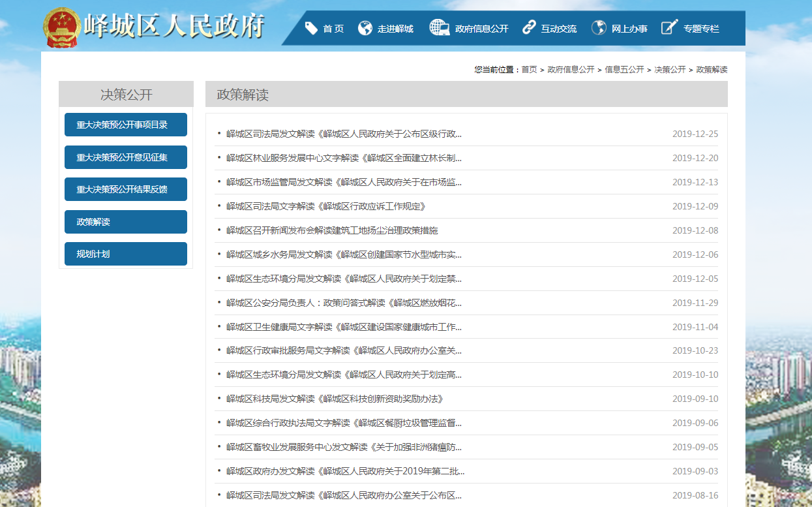Viewport: 812px width, 507px height.
Task: Click the pencil edit icon beside 专题专栏
Action: [x=669, y=28]
